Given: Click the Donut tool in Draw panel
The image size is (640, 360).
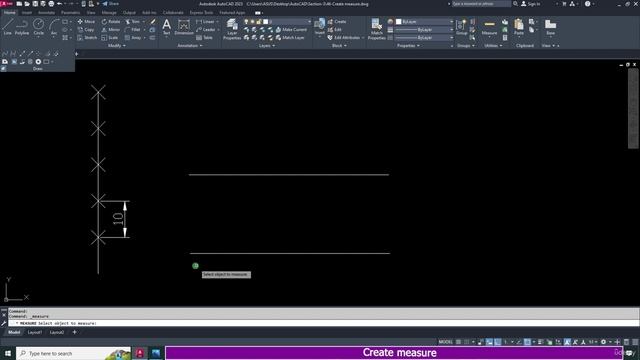Looking at the screenshot, I should pos(38,62).
